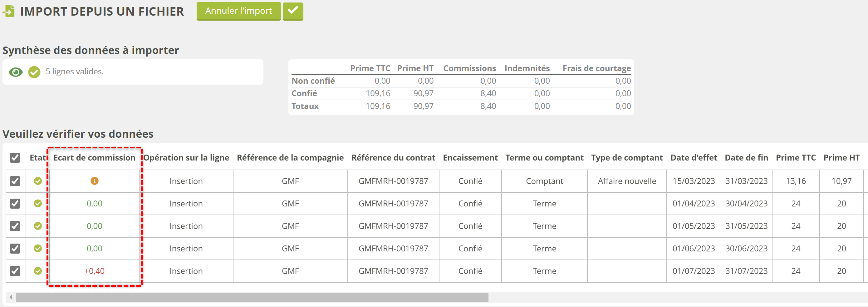Click the import file icon beside the title
This screenshot has width=868, height=307.
click(9, 11)
